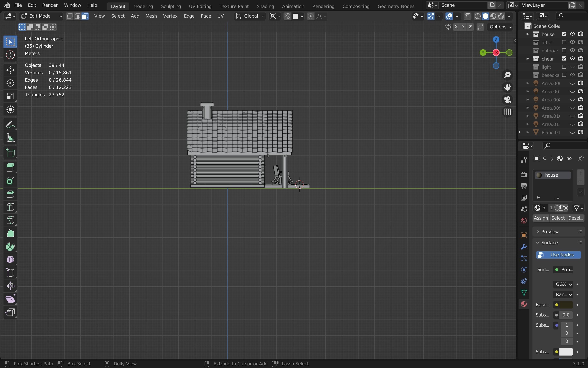Click the Select material button
Viewport: 588px width, 368px height.
click(558, 218)
